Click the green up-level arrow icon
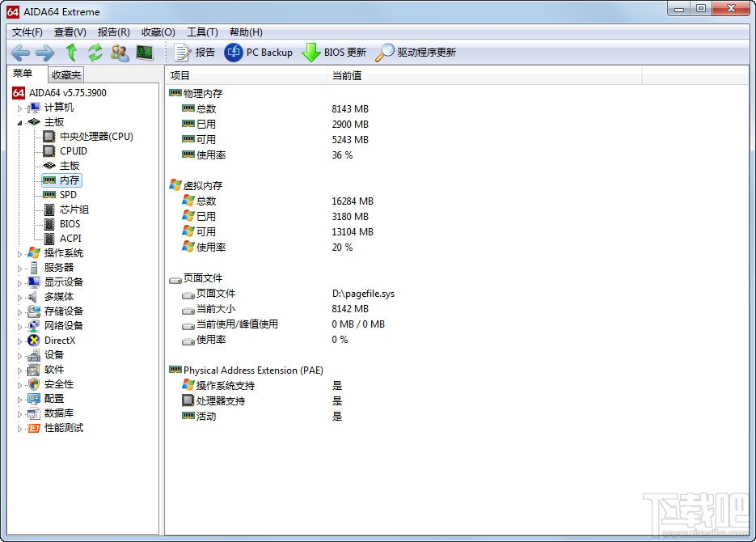 (71, 52)
